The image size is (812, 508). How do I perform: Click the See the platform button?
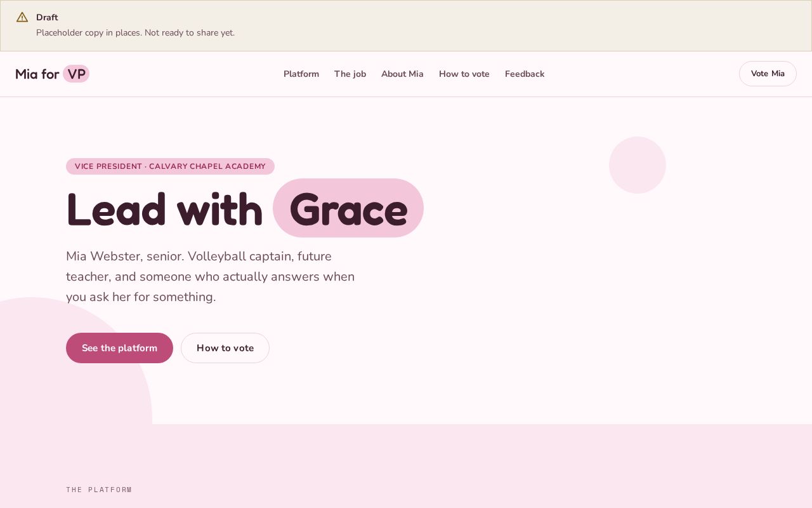(119, 348)
